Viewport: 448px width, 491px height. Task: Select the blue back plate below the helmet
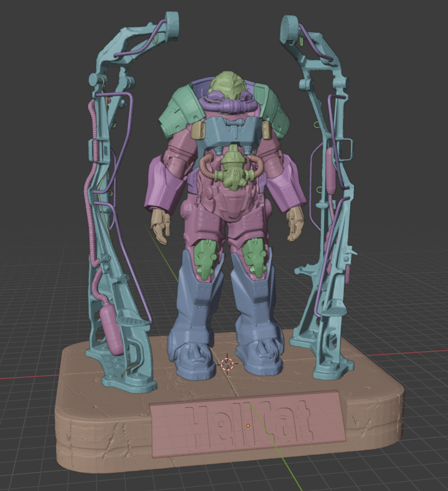tap(233, 132)
